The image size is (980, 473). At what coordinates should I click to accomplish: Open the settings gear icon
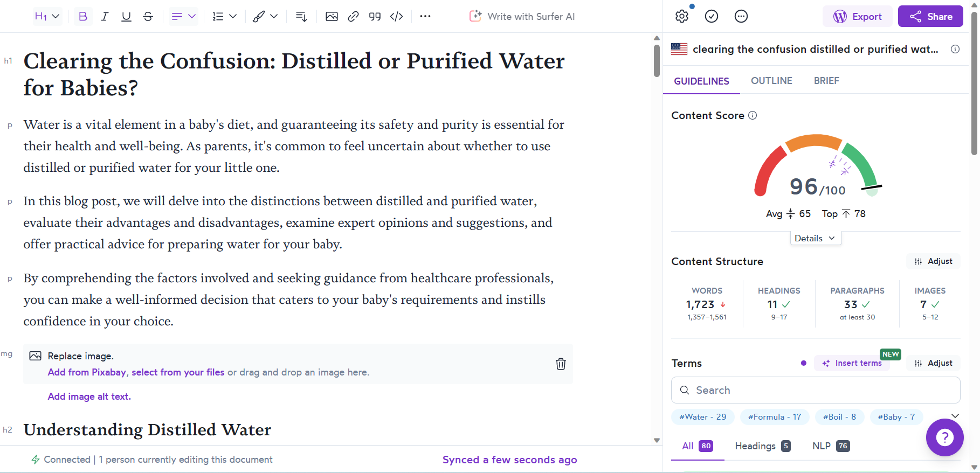point(682,17)
